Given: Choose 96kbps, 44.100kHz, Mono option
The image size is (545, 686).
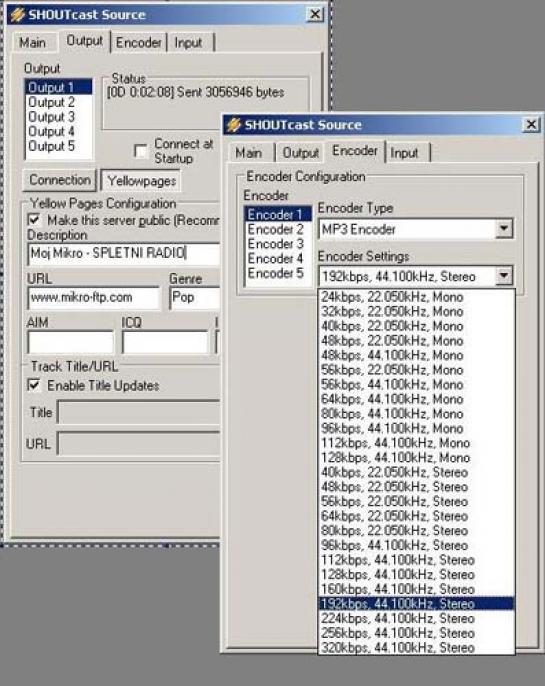Looking at the screenshot, I should click(416, 428).
